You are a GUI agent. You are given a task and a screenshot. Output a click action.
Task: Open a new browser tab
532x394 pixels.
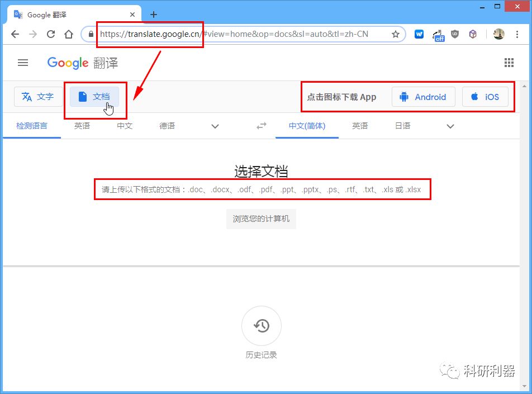[153, 15]
